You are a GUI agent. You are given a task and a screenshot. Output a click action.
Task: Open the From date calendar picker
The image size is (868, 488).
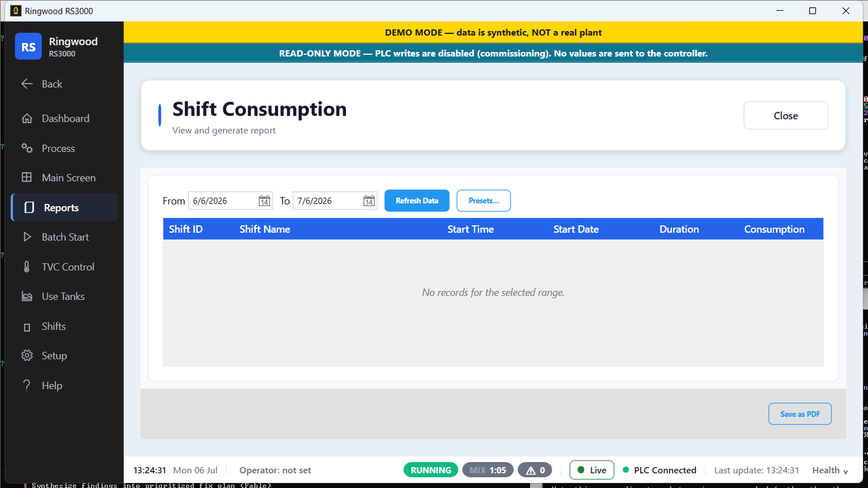click(x=264, y=201)
